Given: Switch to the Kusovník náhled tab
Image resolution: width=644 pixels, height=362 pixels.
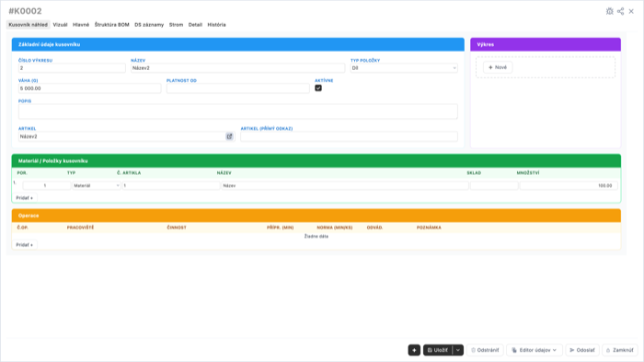Looking at the screenshot, I should point(28,25).
